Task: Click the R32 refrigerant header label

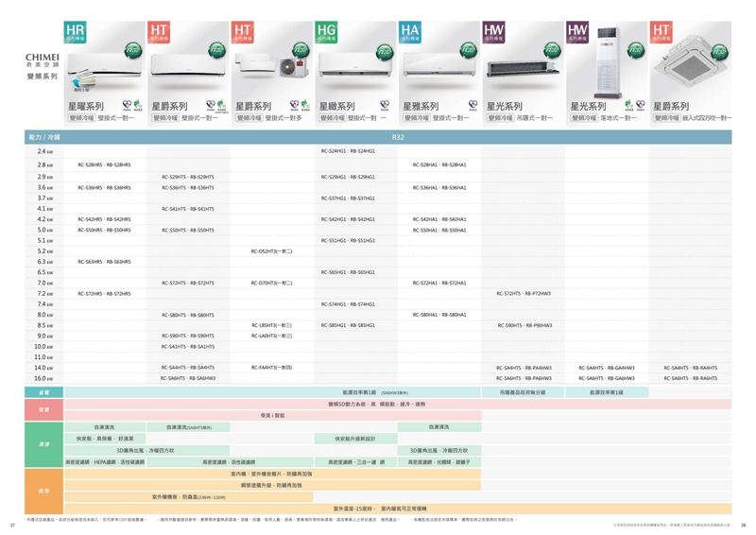Action: [398, 138]
